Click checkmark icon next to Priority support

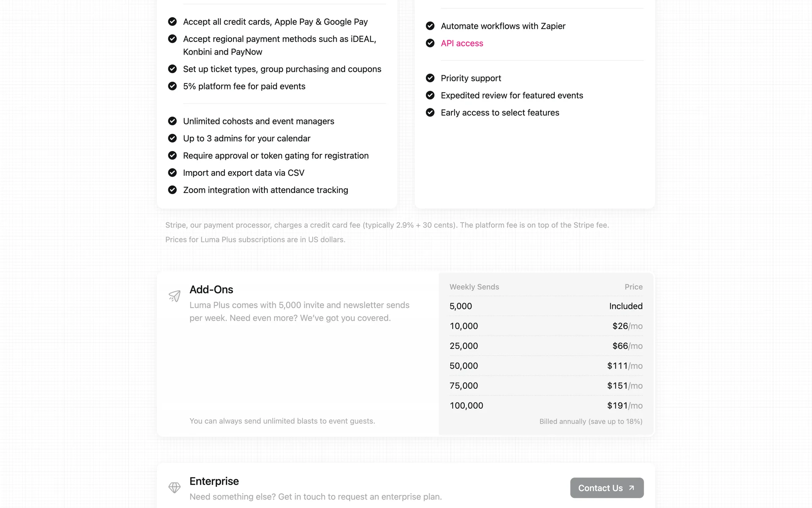pyautogui.click(x=430, y=78)
